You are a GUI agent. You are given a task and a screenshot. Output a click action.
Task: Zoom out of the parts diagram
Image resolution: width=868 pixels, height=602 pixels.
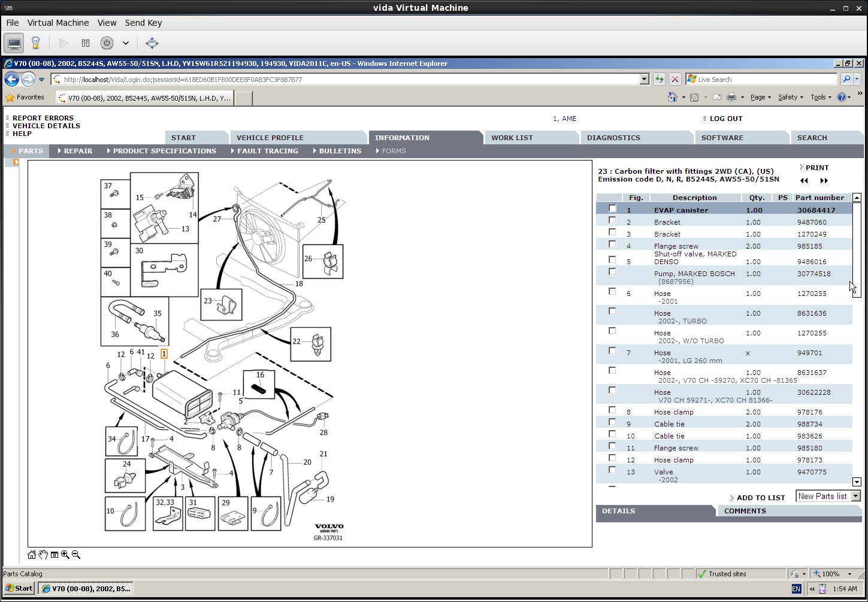tap(76, 555)
